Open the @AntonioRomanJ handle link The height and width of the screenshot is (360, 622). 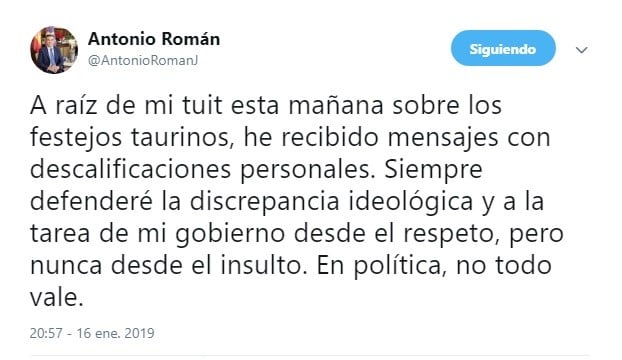click(x=143, y=61)
